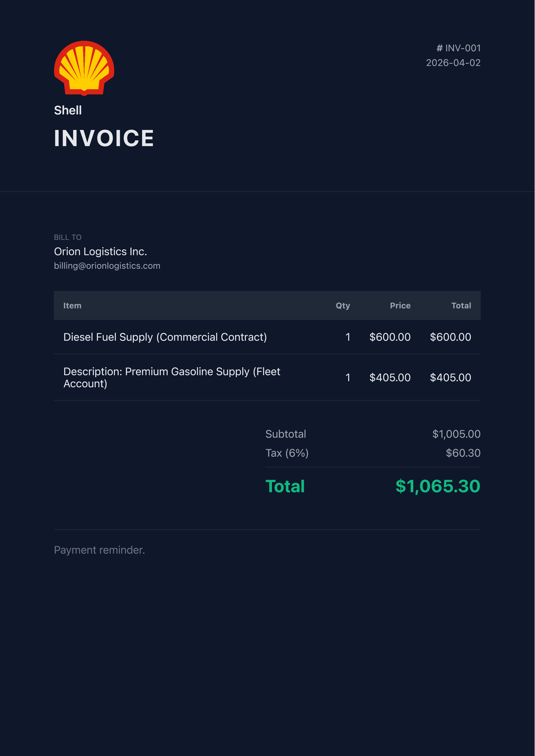The height and width of the screenshot is (756, 535).
Task: Click the Qty column header
Action: (343, 306)
